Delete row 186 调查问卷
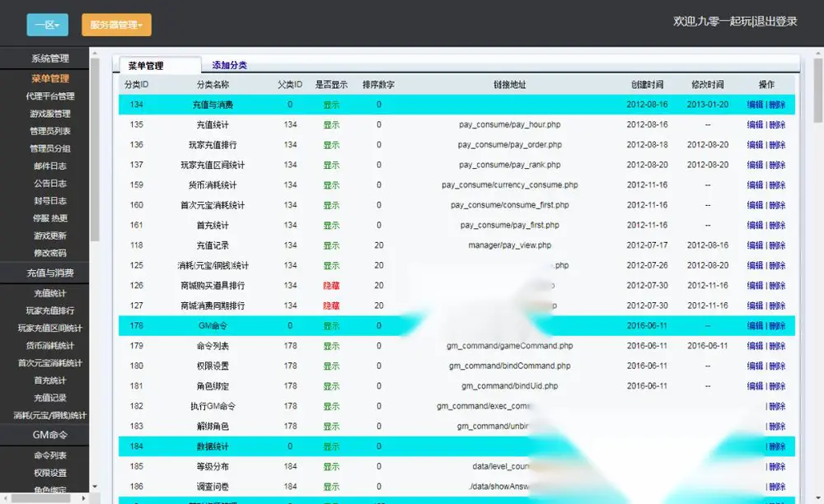The image size is (824, 504). pyautogui.click(x=777, y=487)
